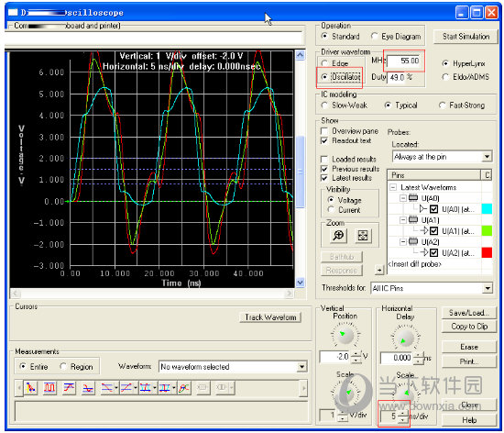This screenshot has width=504, height=433.
Task: Click the first measurement toolbar icon with yellow cursor
Action: [30, 388]
